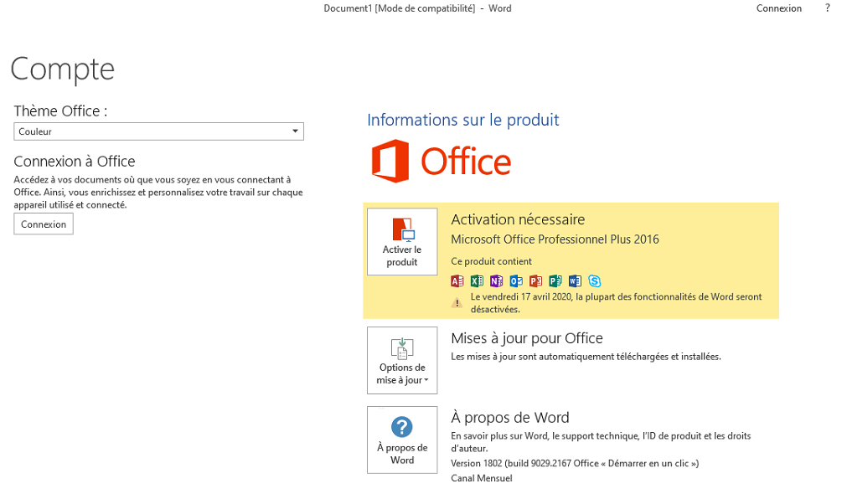Click the Connexion button under Connexion à Office
This screenshot has width=847, height=504.
click(44, 224)
